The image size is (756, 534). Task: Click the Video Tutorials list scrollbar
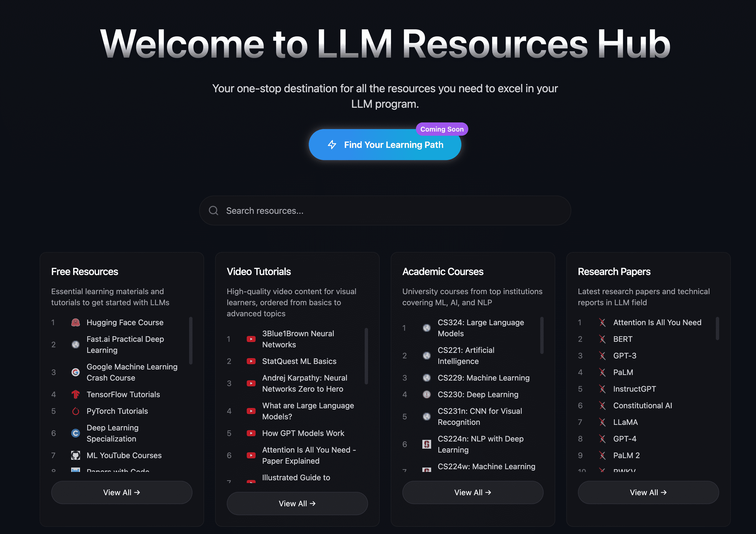(x=366, y=356)
